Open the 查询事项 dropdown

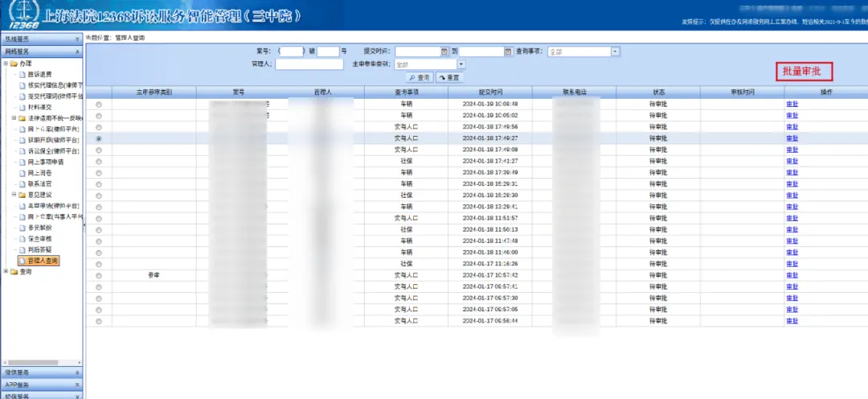(x=615, y=51)
